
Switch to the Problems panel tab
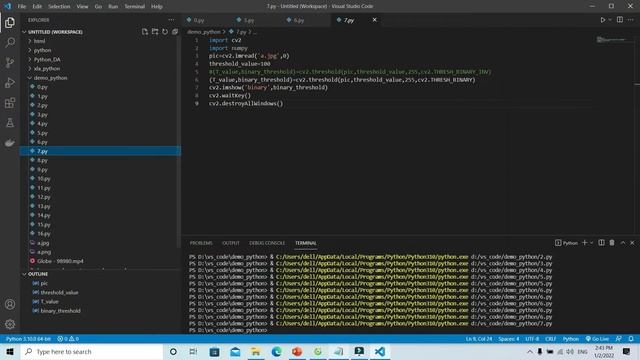(201, 243)
